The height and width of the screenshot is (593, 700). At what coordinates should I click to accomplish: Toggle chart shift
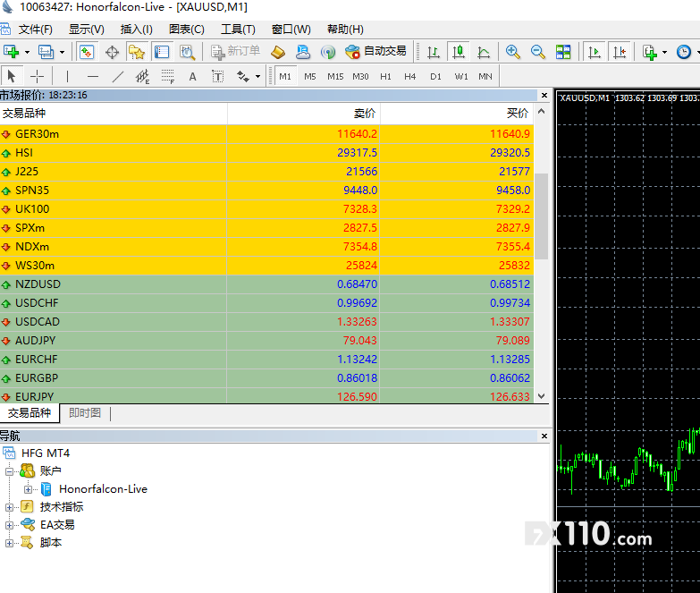coord(620,52)
